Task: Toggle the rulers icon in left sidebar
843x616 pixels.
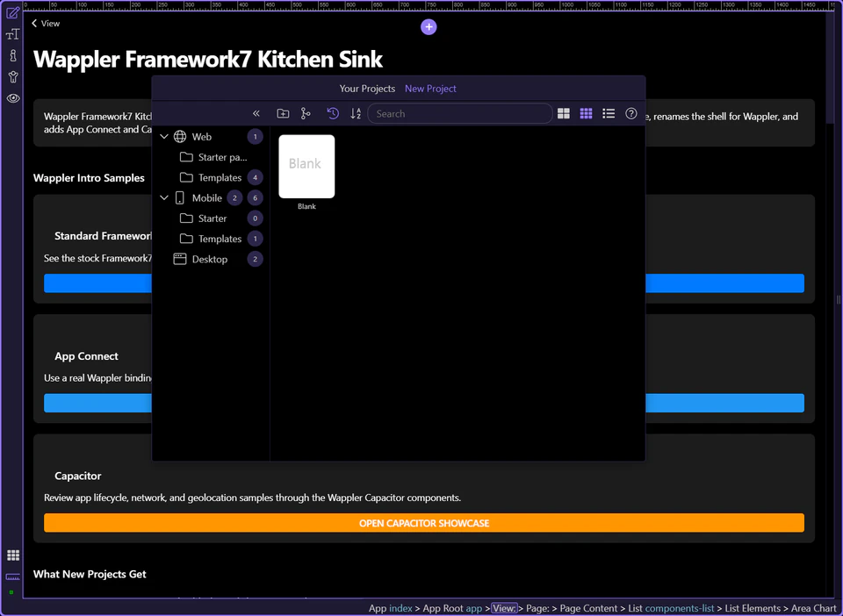Action: point(13,577)
